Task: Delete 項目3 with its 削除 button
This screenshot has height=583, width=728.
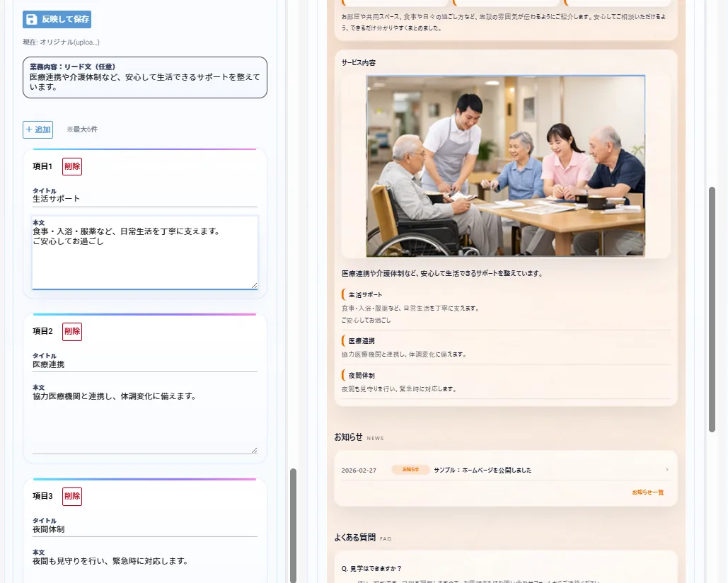Action: point(72,496)
